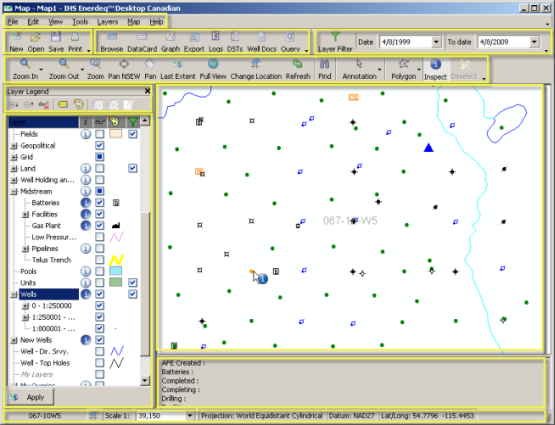Viewport: 555px width, 425px height.
Task: Expand the Geopolitical tree node
Action: (14, 146)
